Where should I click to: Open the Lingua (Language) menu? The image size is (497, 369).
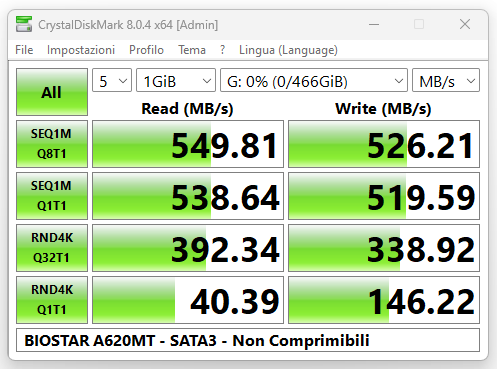coord(288,50)
